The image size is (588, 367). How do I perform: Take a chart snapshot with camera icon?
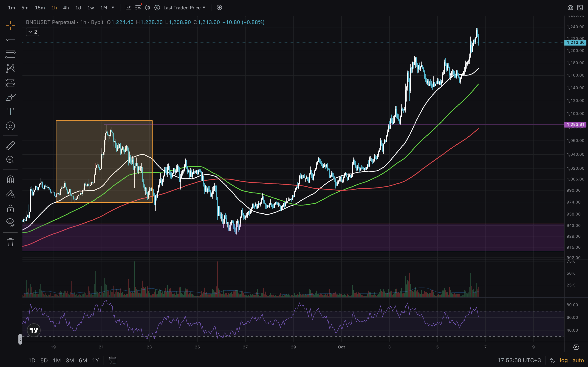tap(570, 8)
